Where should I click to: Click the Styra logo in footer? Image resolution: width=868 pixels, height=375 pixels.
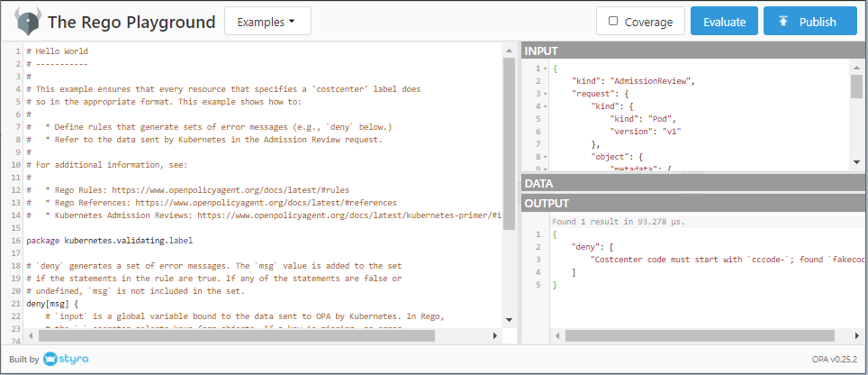pyautogui.click(x=66, y=359)
